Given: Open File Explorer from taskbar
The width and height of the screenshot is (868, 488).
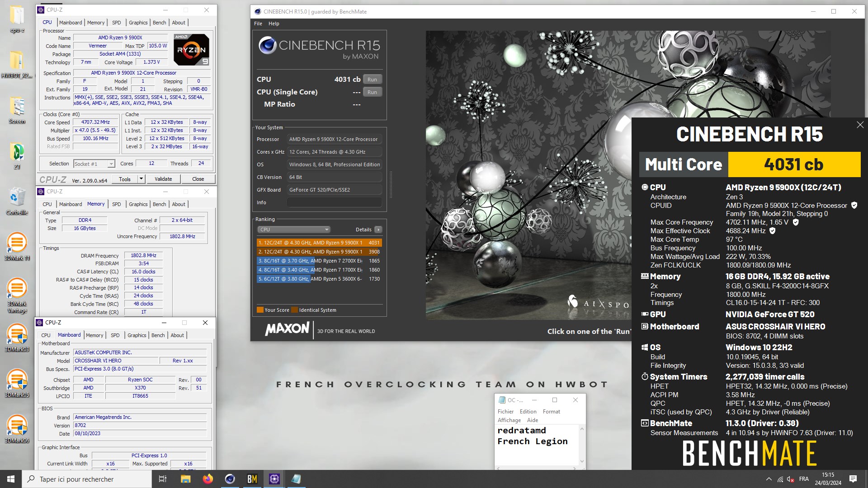Looking at the screenshot, I should [185, 479].
